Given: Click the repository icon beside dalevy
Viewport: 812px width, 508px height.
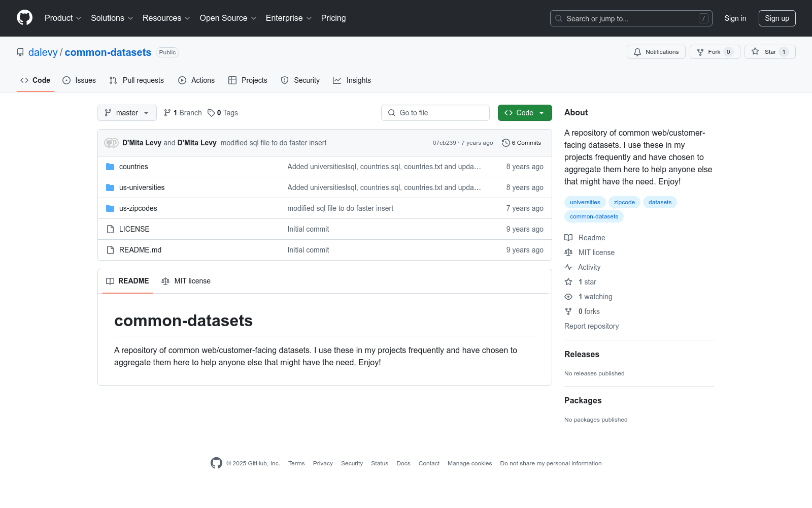Looking at the screenshot, I should point(20,52).
